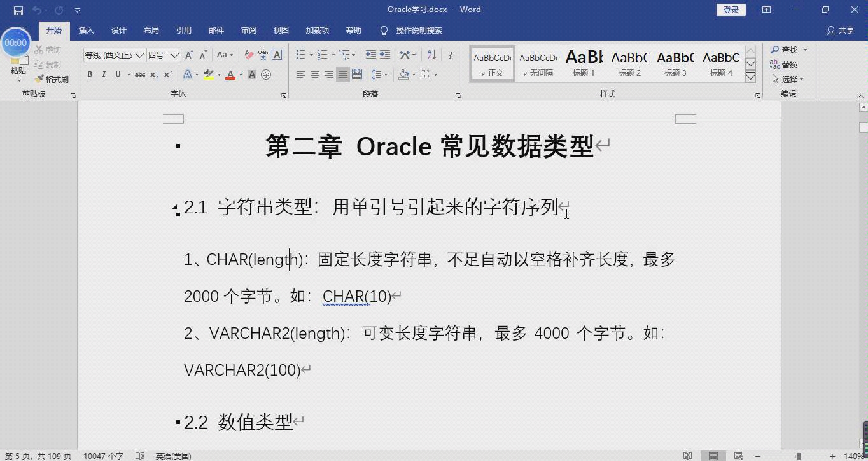
Task: Open the font size dropdown (四号)
Action: 174,55
